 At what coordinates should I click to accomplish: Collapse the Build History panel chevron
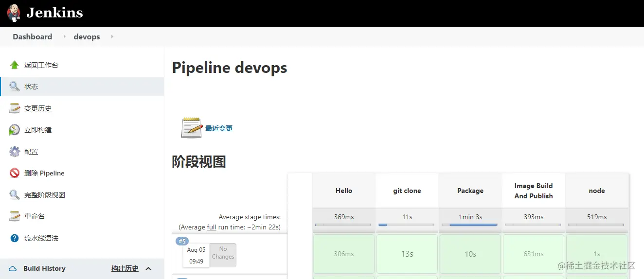click(x=149, y=268)
